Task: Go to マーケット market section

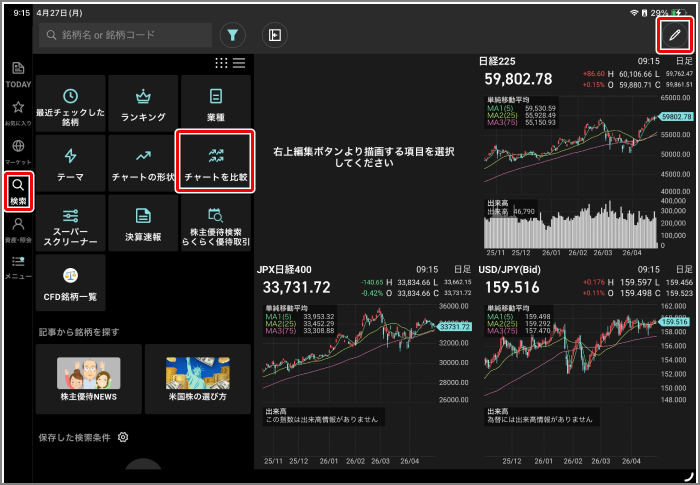Action: pos(18,151)
